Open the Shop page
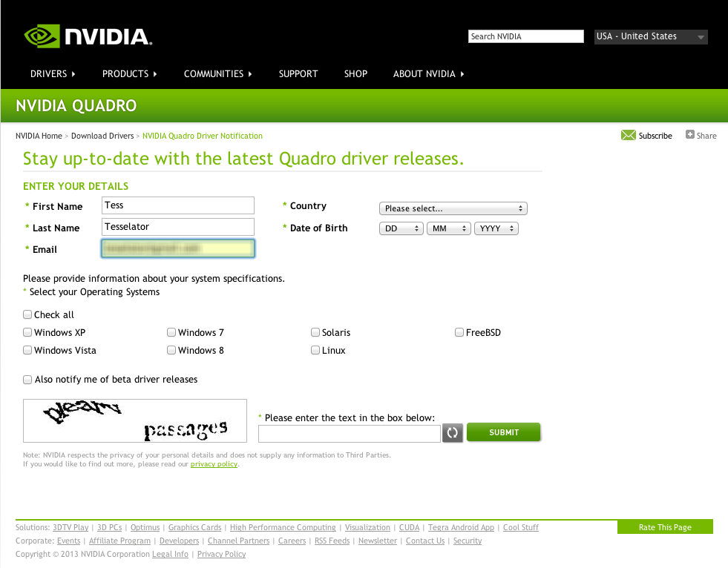This screenshot has width=728, height=568. pyautogui.click(x=355, y=74)
